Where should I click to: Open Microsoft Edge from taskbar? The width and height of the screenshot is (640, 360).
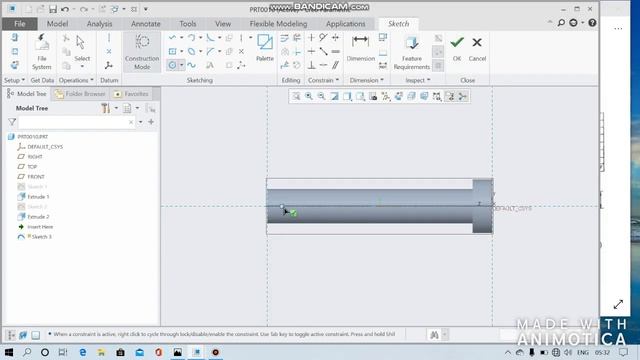point(83,352)
